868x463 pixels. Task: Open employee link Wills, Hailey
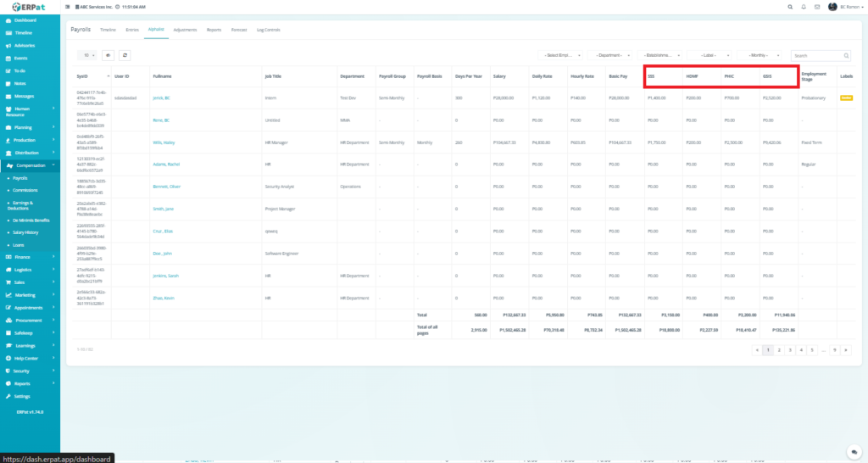pyautogui.click(x=164, y=142)
